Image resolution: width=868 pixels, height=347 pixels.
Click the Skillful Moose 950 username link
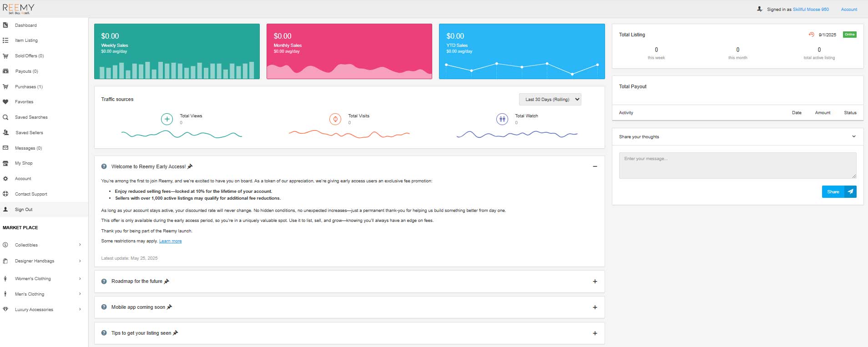[x=811, y=10]
